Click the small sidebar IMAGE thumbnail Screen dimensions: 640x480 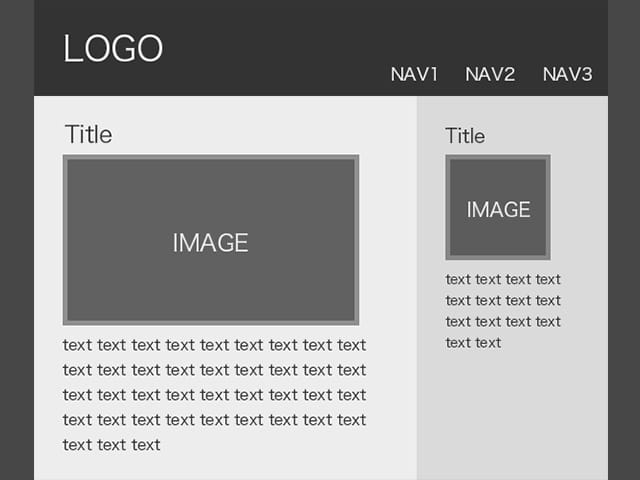(x=498, y=208)
